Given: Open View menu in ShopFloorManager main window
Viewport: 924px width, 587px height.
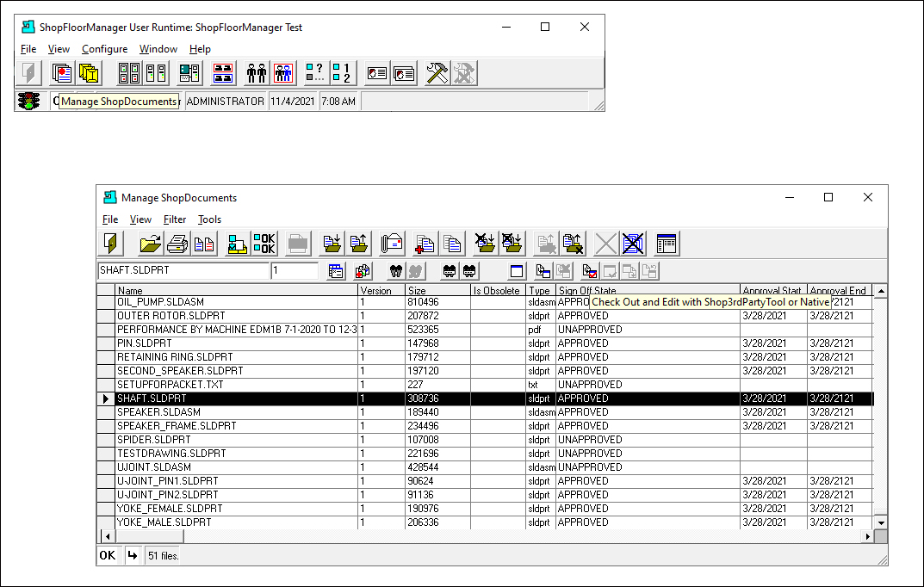Looking at the screenshot, I should 59,49.
